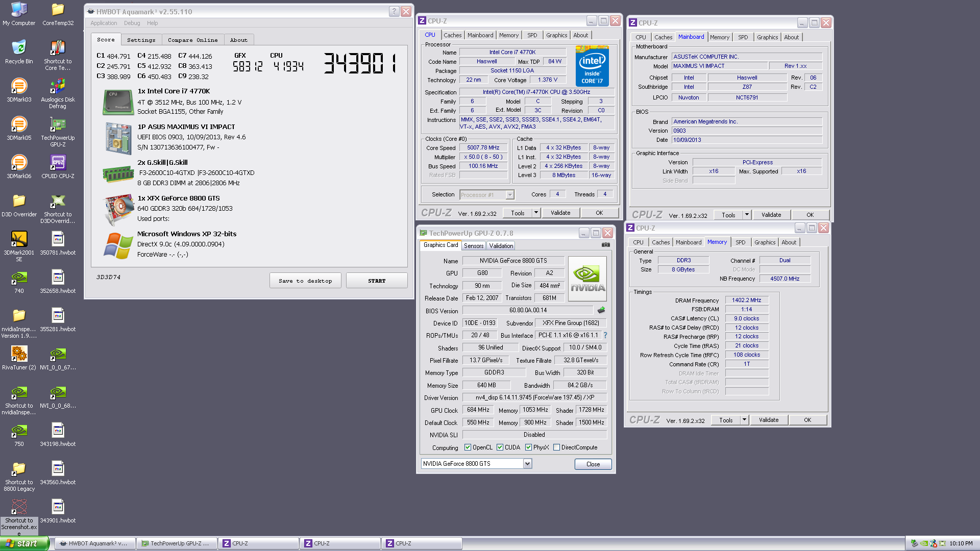Screen dimensions: 980x551
Task: Open the Recycle Bin icon
Action: pyautogui.click(x=19, y=52)
